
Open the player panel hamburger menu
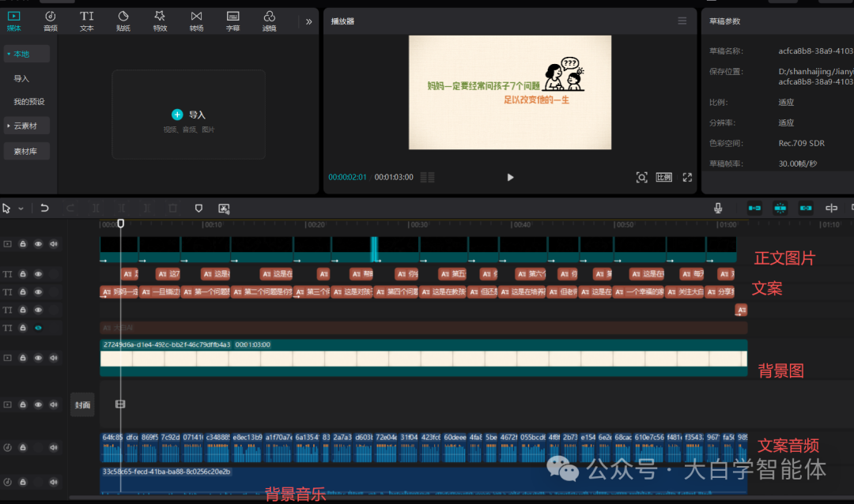coord(682,21)
